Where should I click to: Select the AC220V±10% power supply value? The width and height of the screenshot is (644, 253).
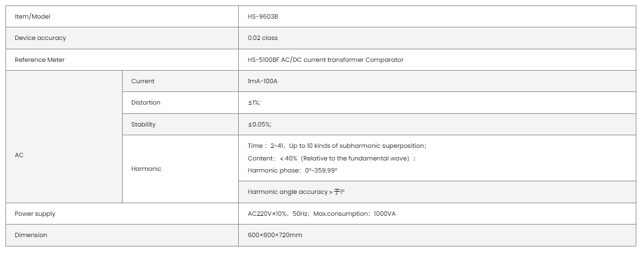tap(321, 214)
